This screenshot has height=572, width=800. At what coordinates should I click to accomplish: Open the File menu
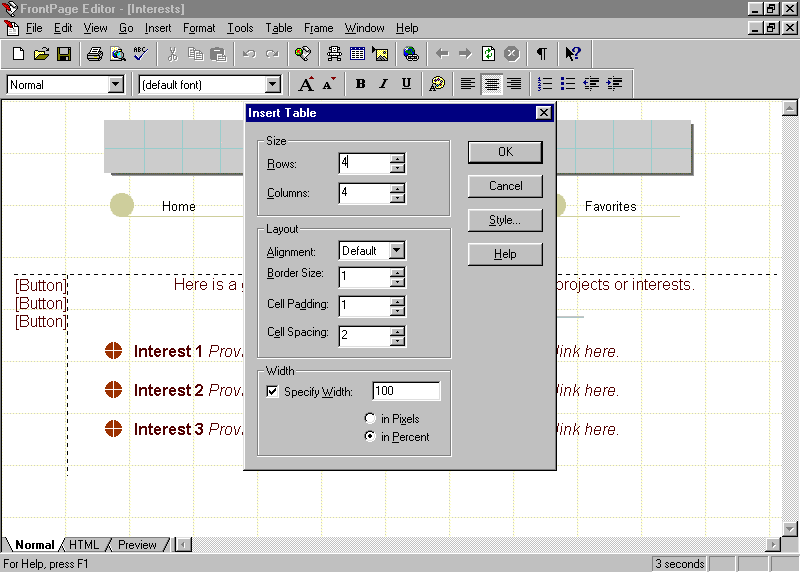(34, 28)
